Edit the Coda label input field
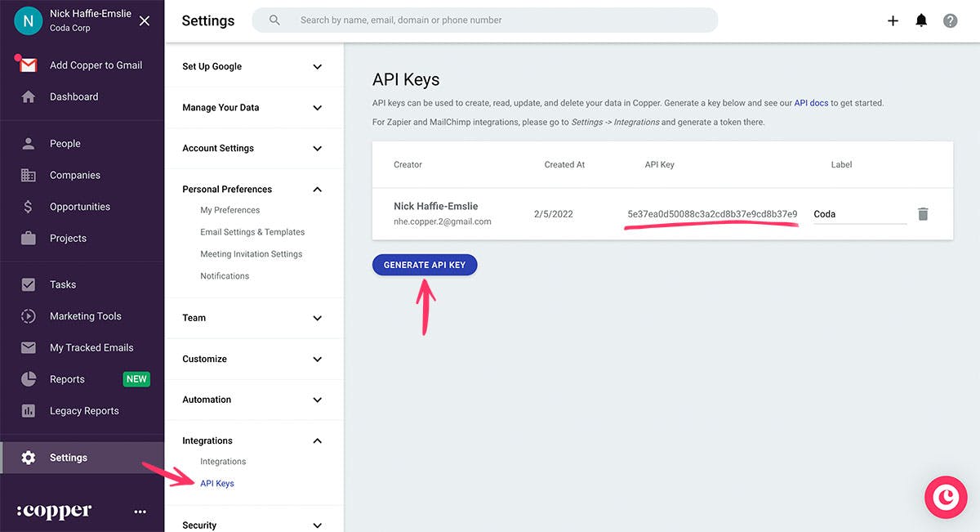Screen dimensions: 980x532 click(x=860, y=214)
